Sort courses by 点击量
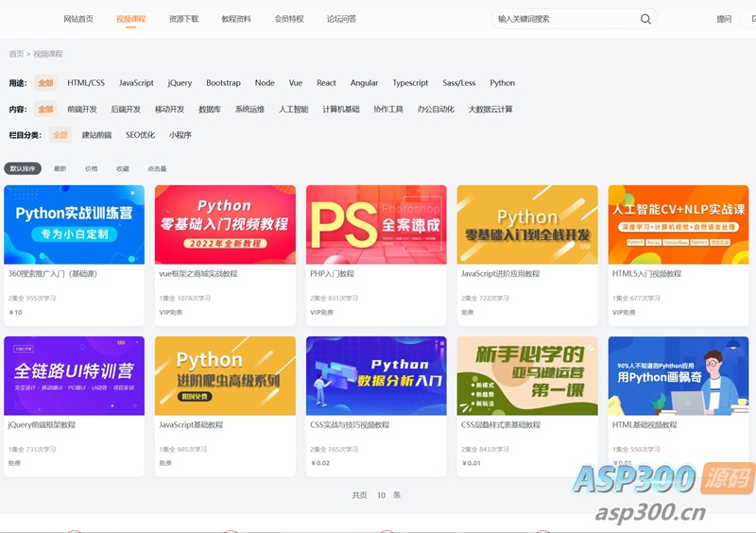This screenshot has width=756, height=533. 157,169
